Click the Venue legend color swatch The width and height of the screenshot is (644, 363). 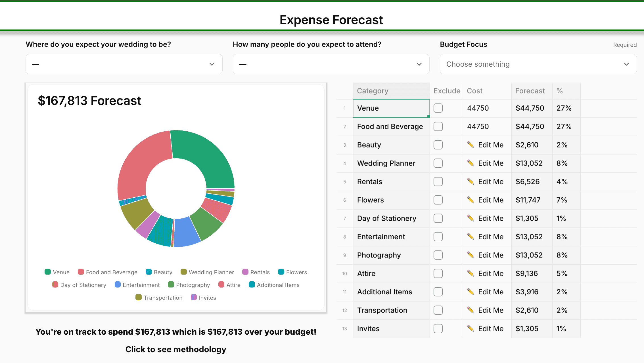pyautogui.click(x=48, y=272)
